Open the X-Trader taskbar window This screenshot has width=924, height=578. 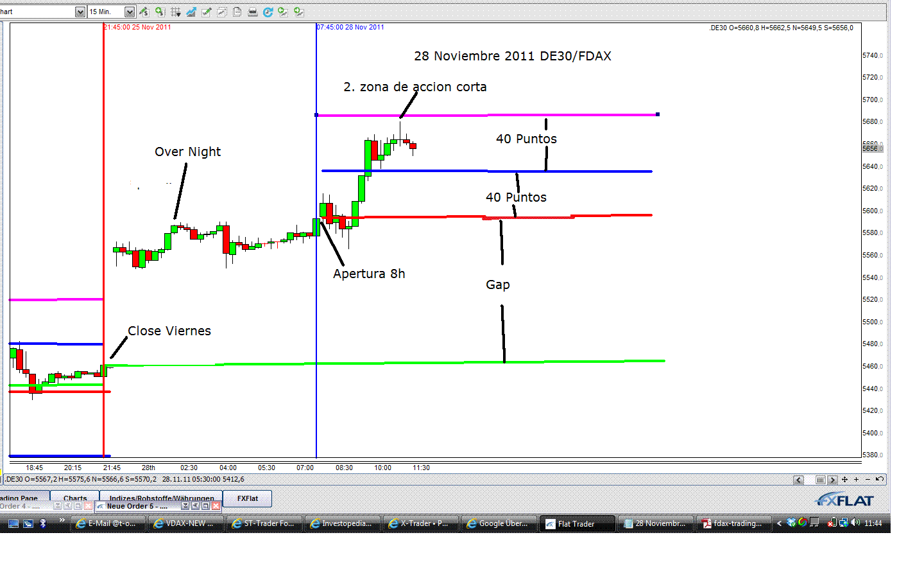420,523
